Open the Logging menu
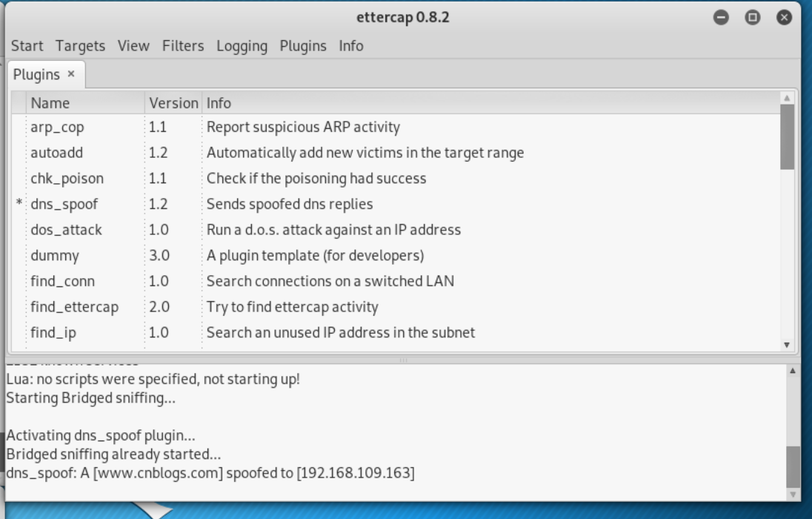Viewport: 812px width, 519px height. (x=242, y=46)
